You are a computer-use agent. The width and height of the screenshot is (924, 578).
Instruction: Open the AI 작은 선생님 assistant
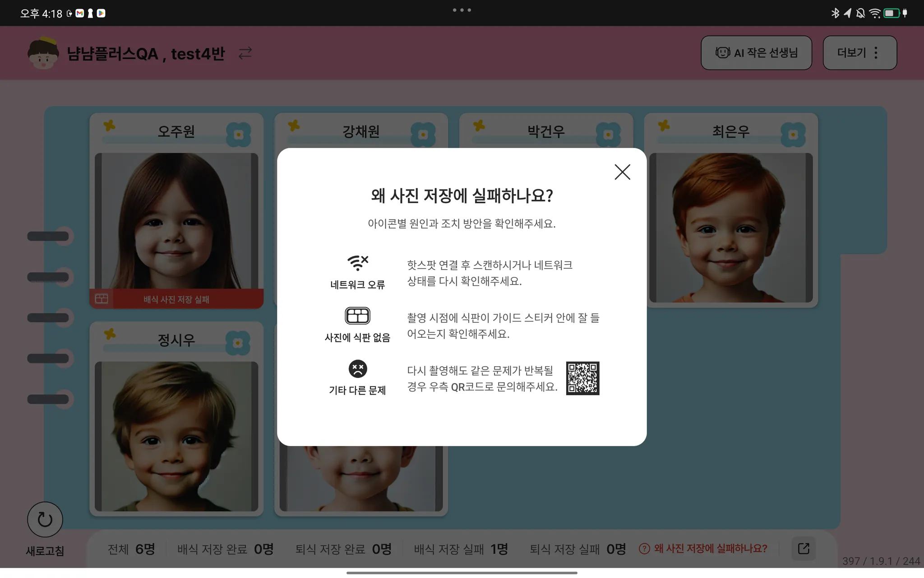(x=756, y=53)
